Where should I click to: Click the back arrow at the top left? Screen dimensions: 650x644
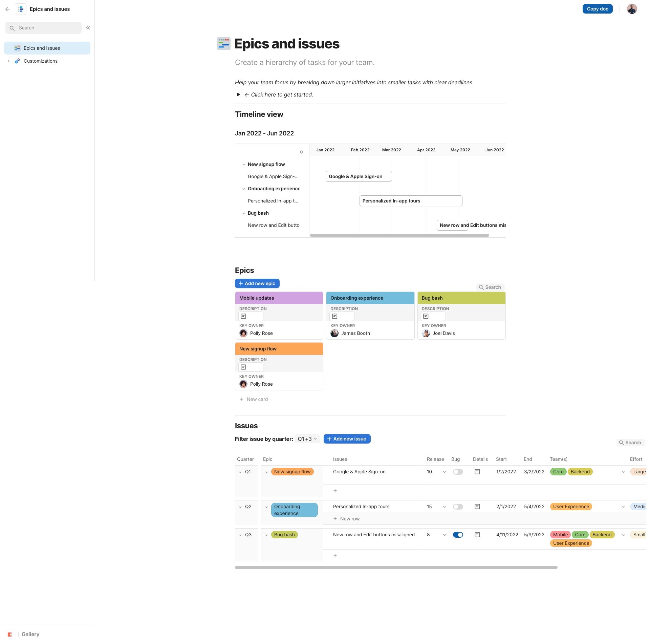(x=7, y=9)
